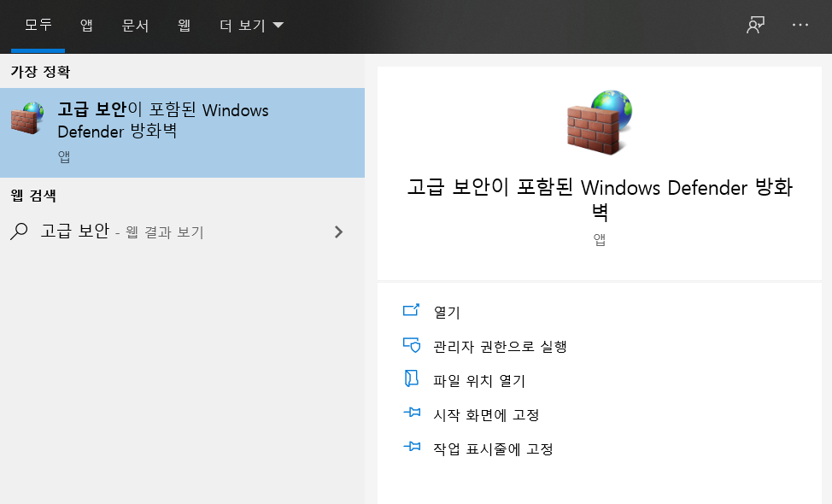Choose 관리자 권한으로 실행

point(500,347)
